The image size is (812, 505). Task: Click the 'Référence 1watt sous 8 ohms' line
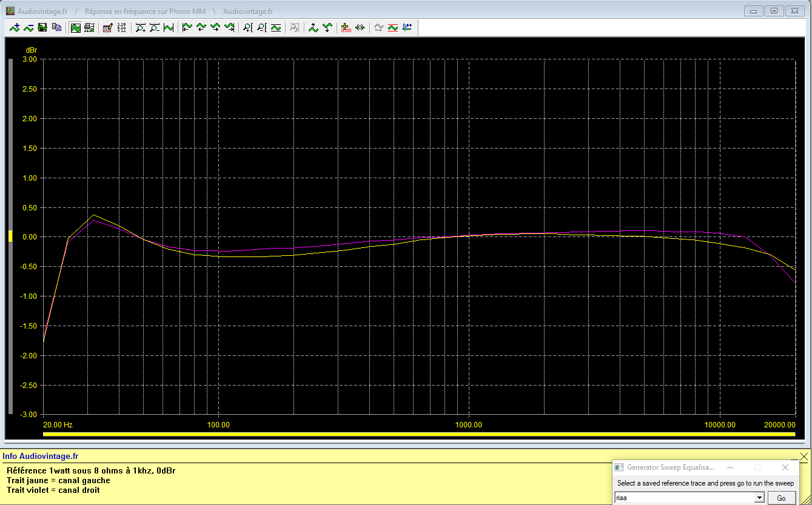(x=91, y=471)
